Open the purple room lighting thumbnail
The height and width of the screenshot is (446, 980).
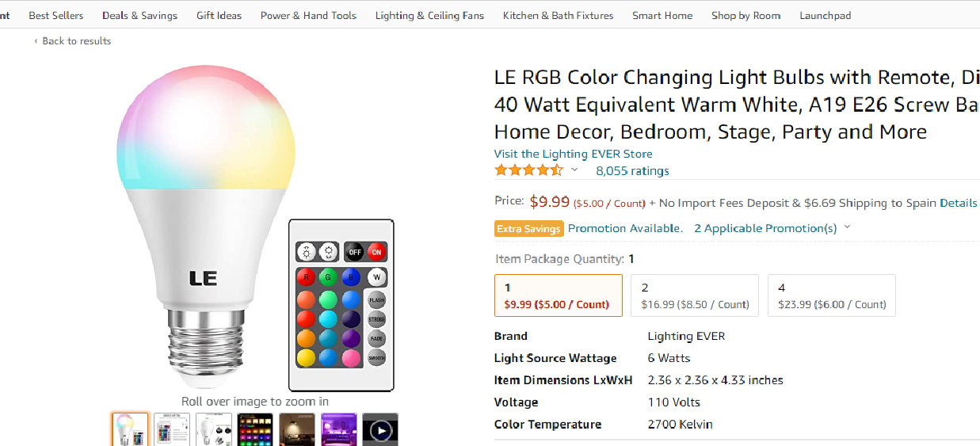[339, 429]
